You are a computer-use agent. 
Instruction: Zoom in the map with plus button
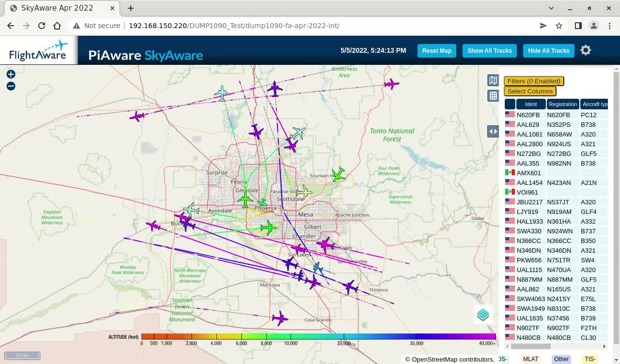[11, 74]
